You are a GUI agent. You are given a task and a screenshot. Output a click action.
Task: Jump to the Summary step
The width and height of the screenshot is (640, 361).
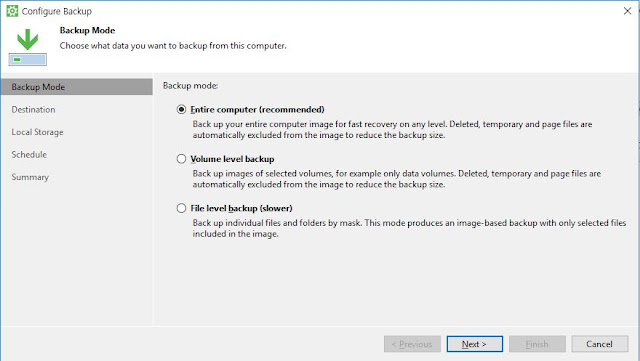tap(30, 177)
